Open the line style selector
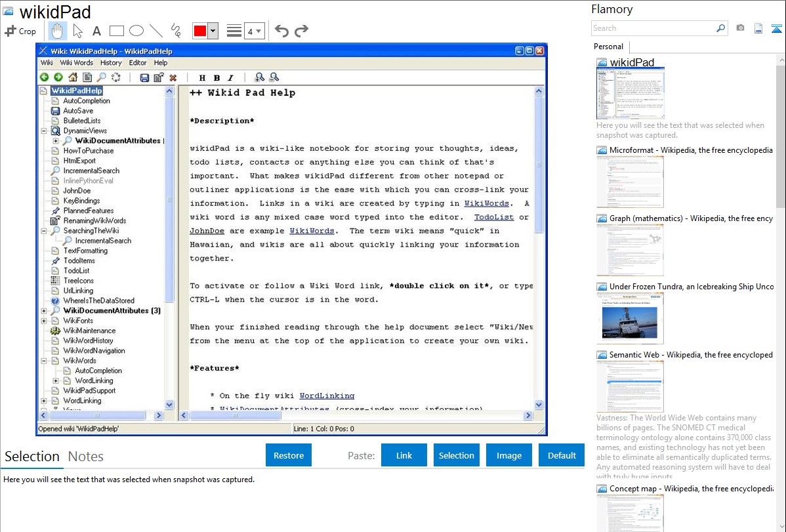The image size is (786, 532). coord(234,31)
